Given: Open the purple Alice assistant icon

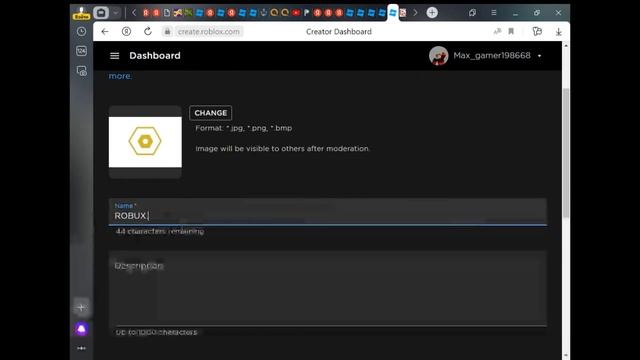Looking at the screenshot, I should [81, 329].
